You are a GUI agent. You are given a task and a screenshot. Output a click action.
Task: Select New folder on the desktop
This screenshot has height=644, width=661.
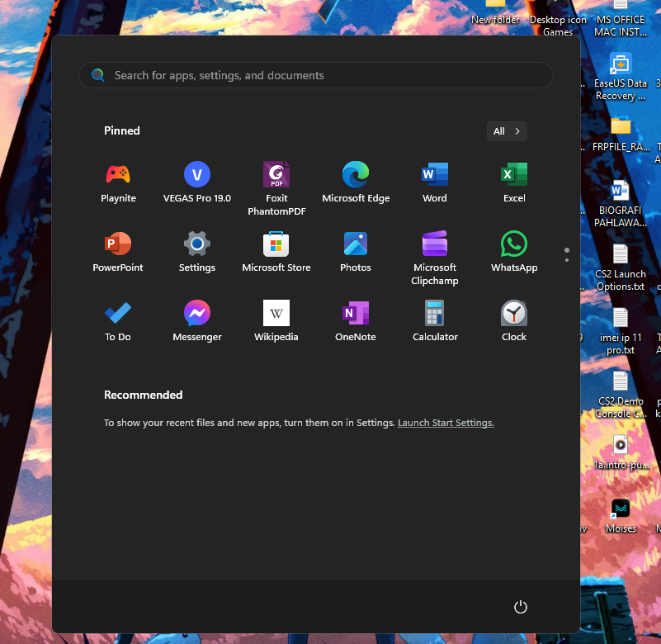(495, 12)
